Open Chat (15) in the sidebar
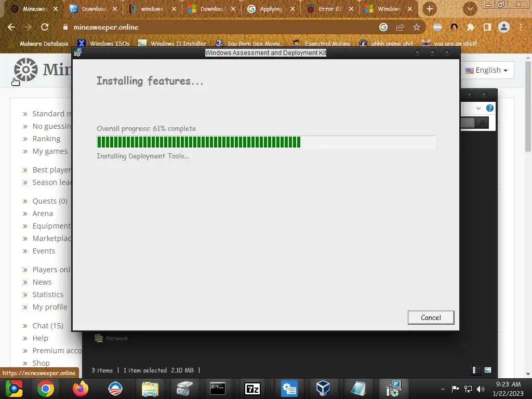 pos(48,326)
